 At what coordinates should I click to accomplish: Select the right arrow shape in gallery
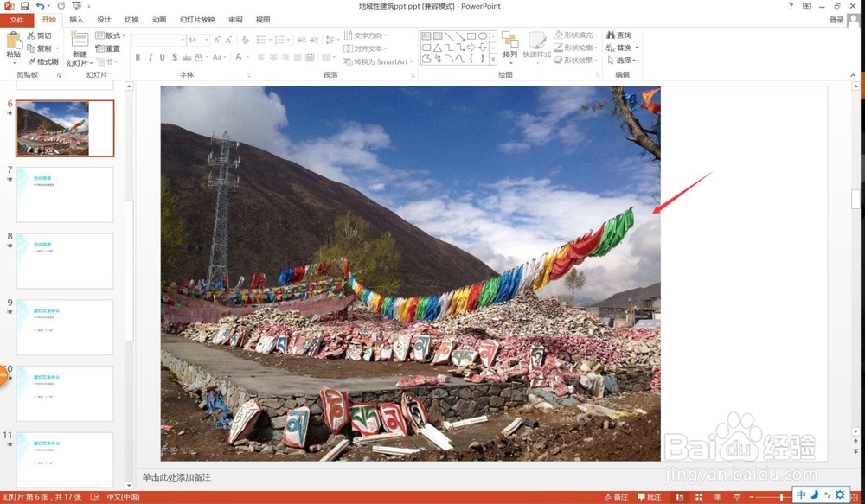click(471, 48)
